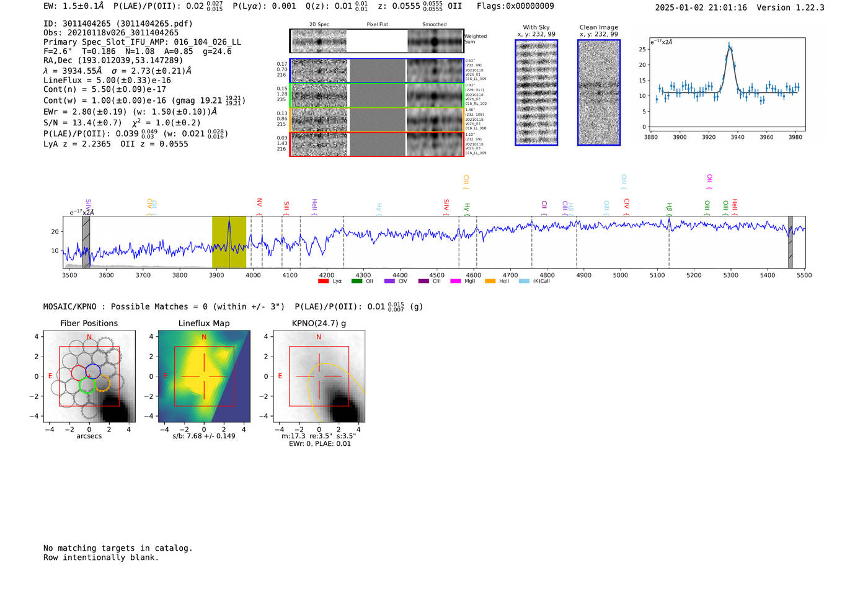Click the green Hβ line marker label
Viewport: 868px width, 591px height.
pos(669,208)
